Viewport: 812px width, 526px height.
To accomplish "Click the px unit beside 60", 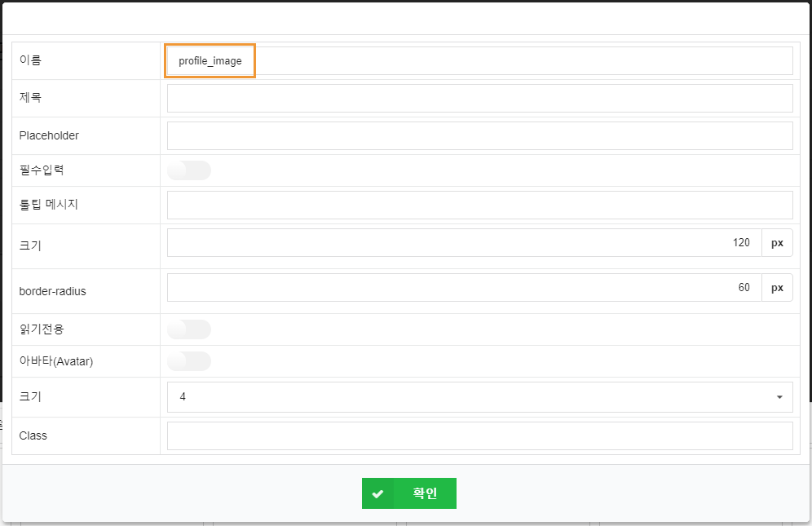I will (x=777, y=288).
